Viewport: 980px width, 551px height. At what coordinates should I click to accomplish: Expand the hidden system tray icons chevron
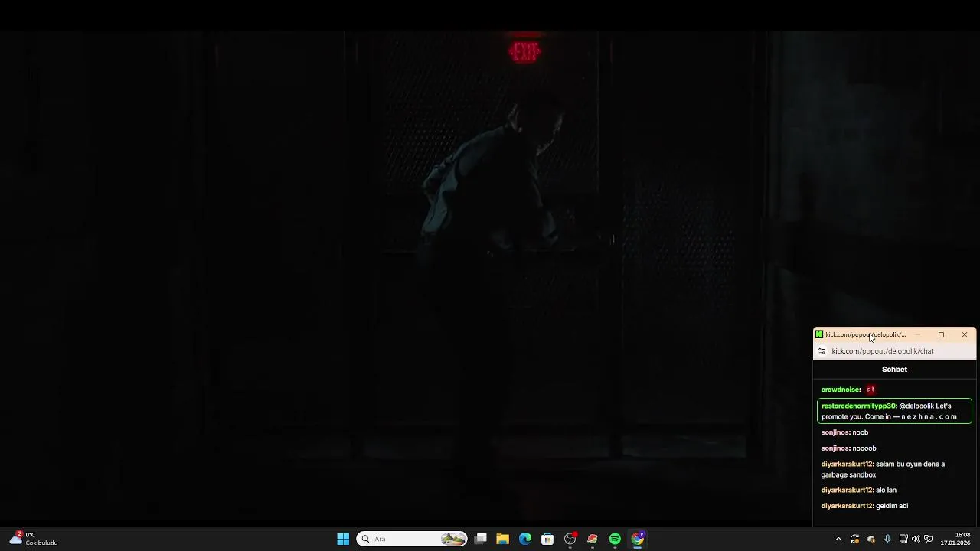(838, 539)
